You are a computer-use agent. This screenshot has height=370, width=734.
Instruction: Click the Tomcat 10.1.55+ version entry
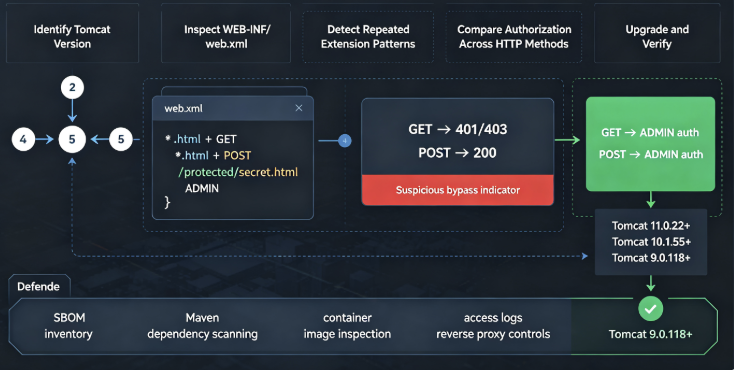(x=651, y=242)
